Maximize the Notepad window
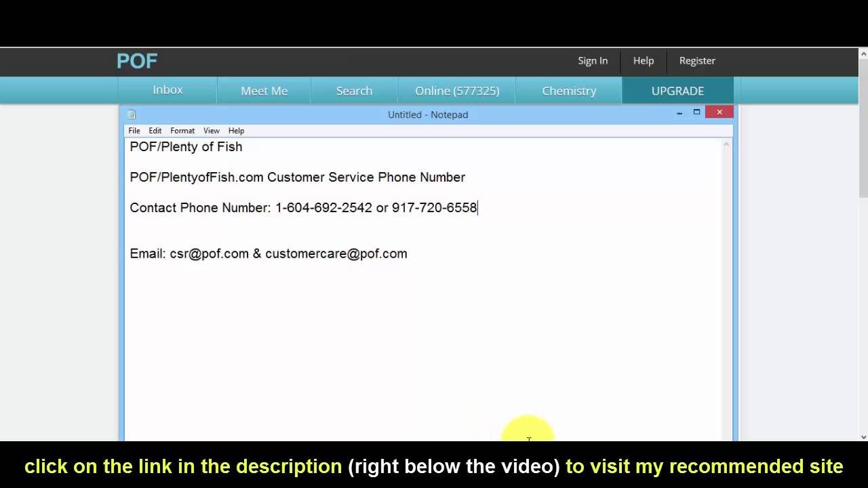Viewport: 868px width, 488px height. [696, 113]
